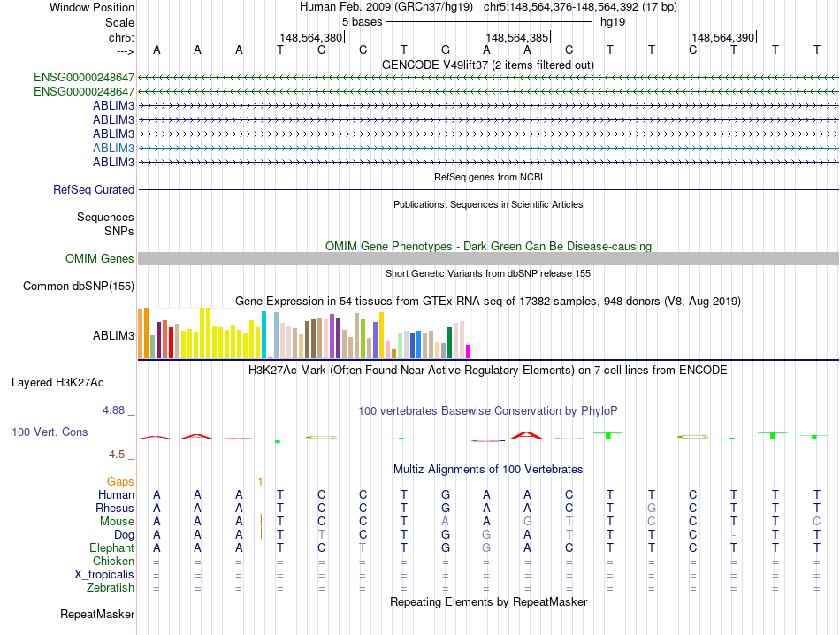Click the RefSeq Curated track label
The height and width of the screenshot is (635, 840).
94,189
